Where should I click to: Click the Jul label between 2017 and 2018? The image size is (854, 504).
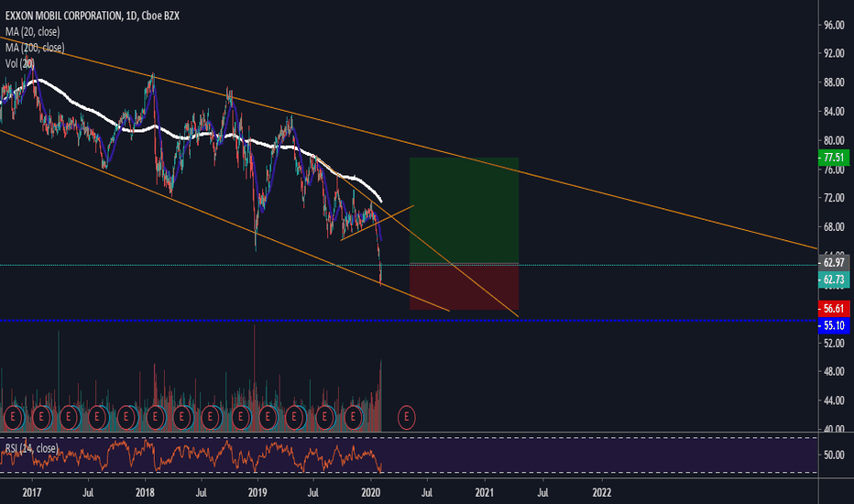pos(88,493)
